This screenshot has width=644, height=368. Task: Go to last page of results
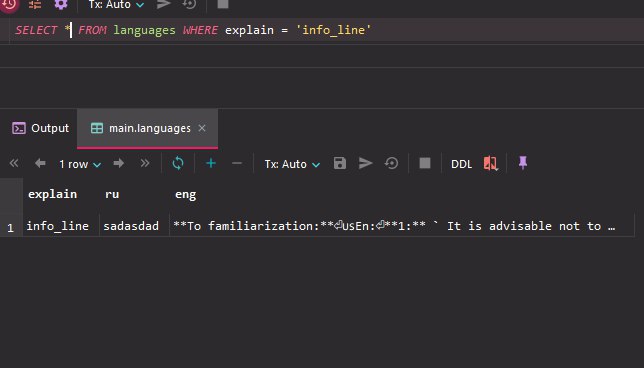tap(145, 163)
